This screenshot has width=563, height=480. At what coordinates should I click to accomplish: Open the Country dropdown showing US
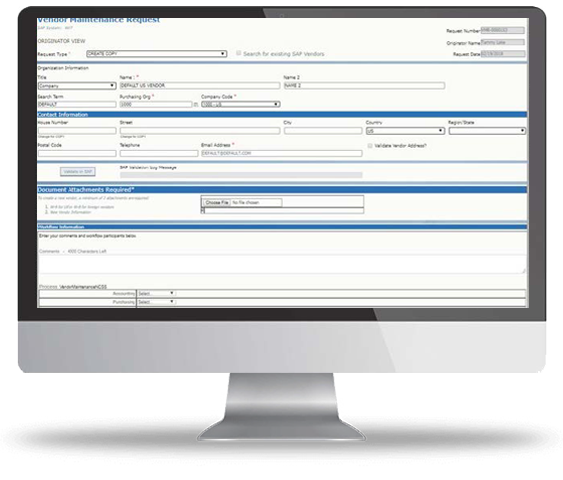[x=405, y=131]
